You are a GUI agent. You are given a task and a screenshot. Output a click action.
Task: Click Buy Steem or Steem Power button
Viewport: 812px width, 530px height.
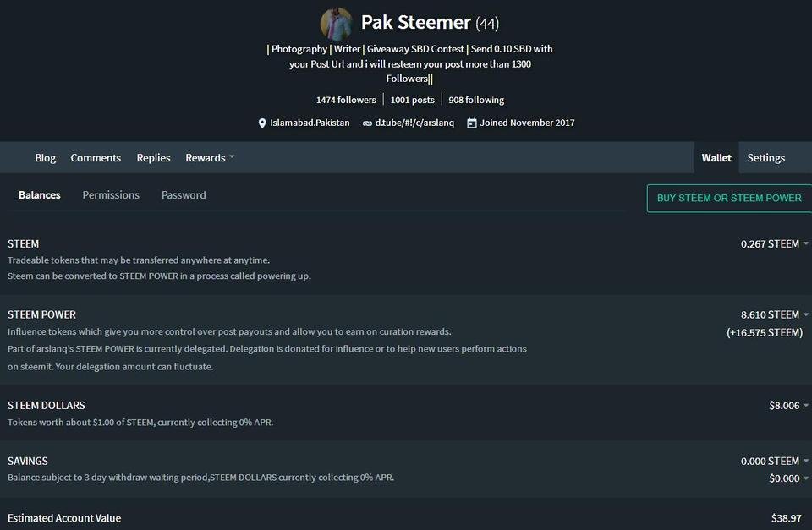click(729, 198)
